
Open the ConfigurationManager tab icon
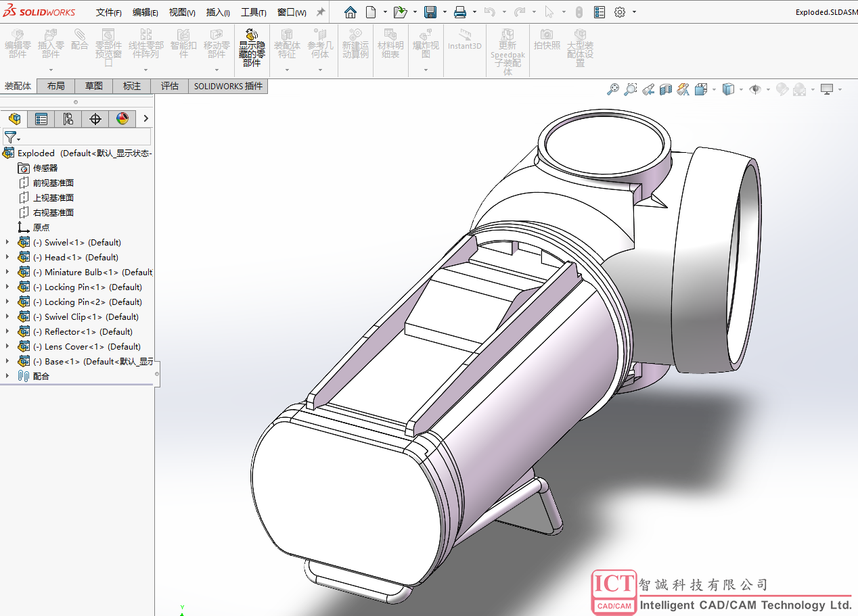[68, 119]
